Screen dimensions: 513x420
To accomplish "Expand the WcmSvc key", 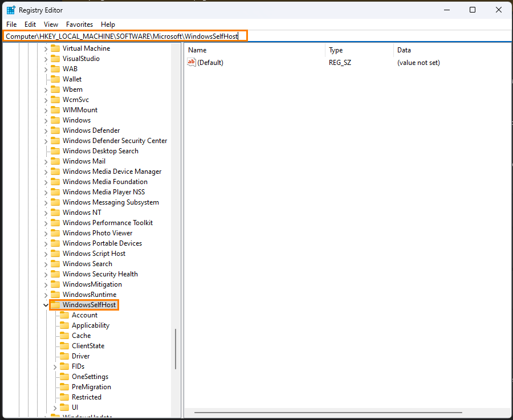I will [46, 100].
